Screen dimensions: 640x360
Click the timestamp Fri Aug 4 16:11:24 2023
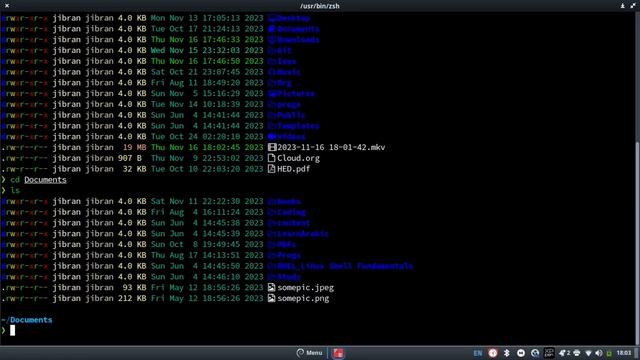click(207, 212)
